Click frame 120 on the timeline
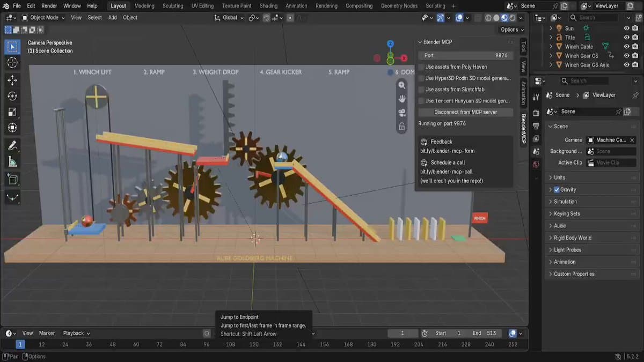 [x=254, y=344]
